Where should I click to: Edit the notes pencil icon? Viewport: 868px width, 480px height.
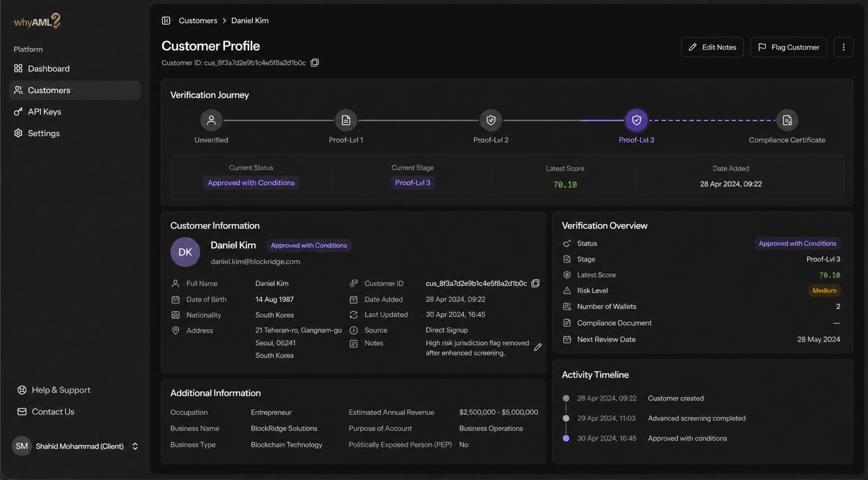(x=537, y=347)
